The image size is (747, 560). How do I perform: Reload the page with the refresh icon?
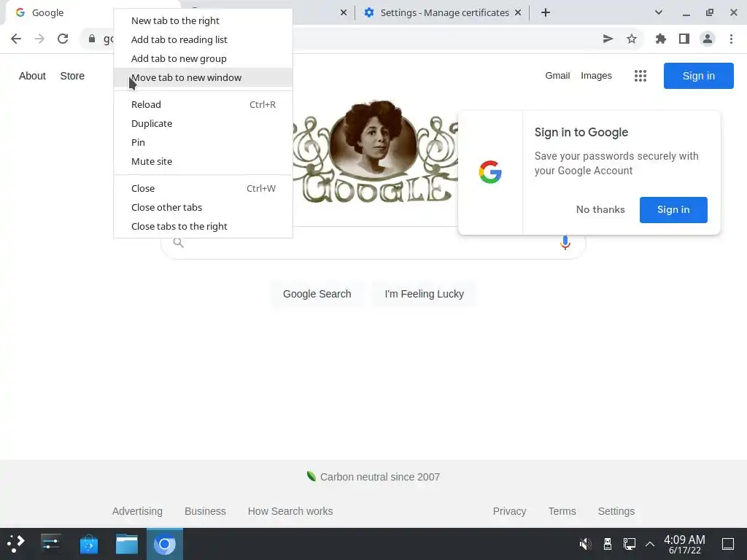point(63,39)
